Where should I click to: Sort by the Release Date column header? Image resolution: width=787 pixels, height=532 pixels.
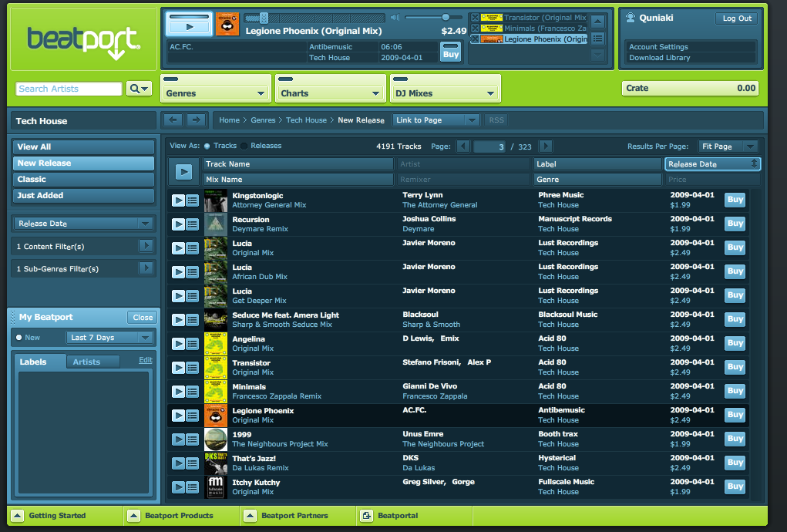pyautogui.click(x=712, y=164)
